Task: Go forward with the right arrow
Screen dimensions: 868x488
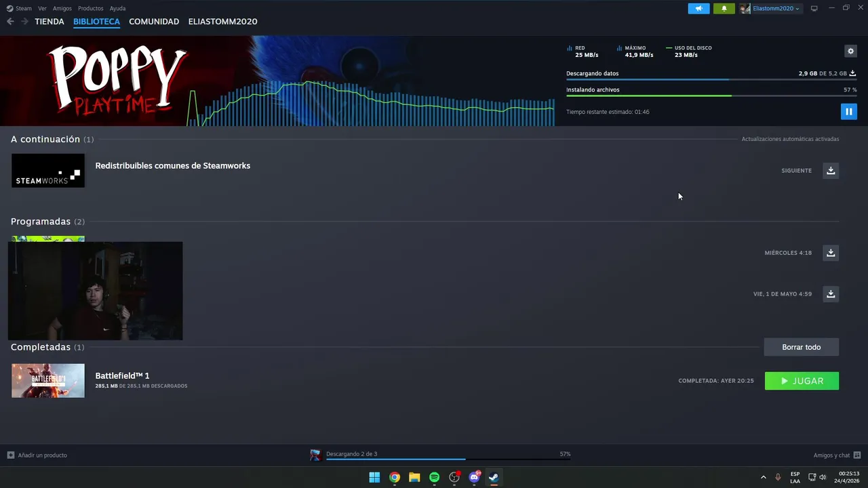Action: 24,22
